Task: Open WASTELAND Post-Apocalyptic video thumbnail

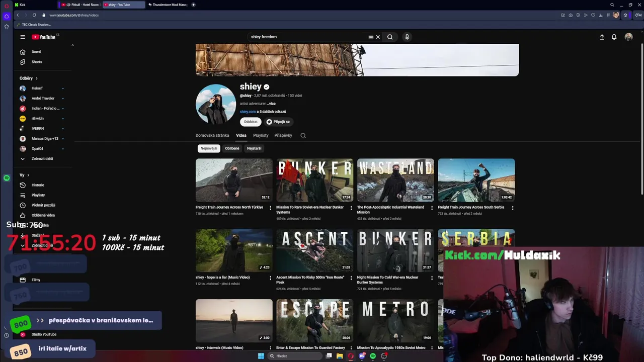Action: point(395,180)
